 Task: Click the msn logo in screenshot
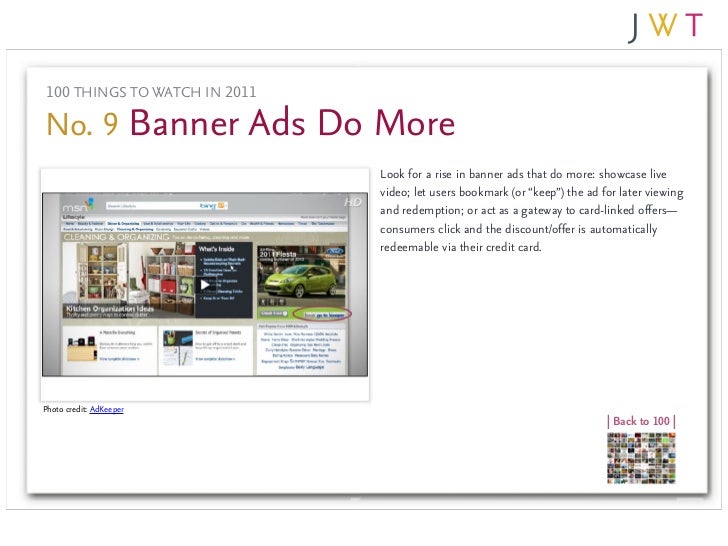click(x=78, y=205)
